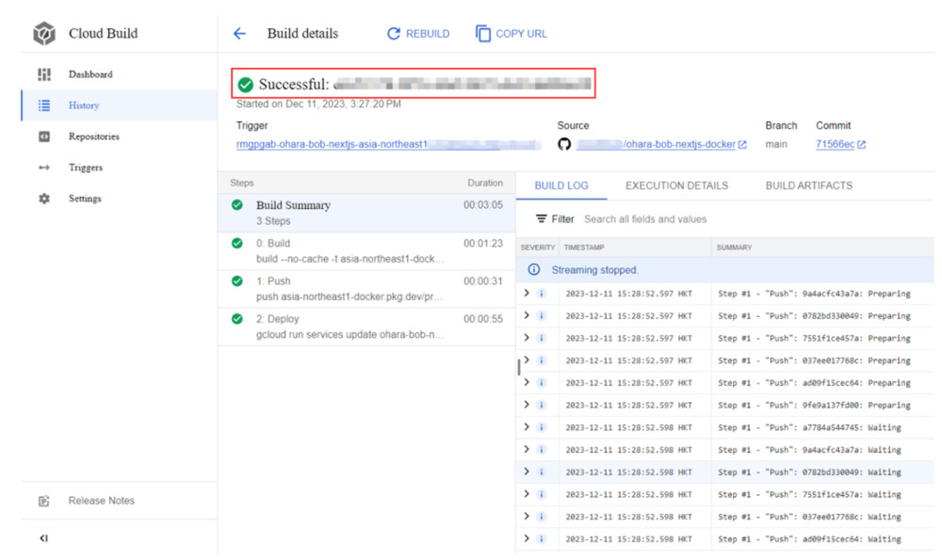942x560 pixels.
Task: Click the back arrow beside Build details
Action: point(239,34)
